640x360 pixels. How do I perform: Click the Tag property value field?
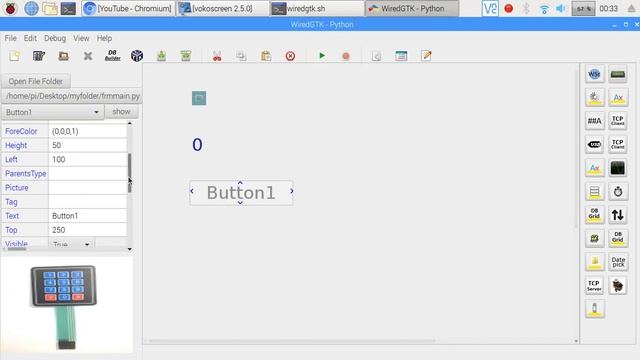(x=88, y=202)
